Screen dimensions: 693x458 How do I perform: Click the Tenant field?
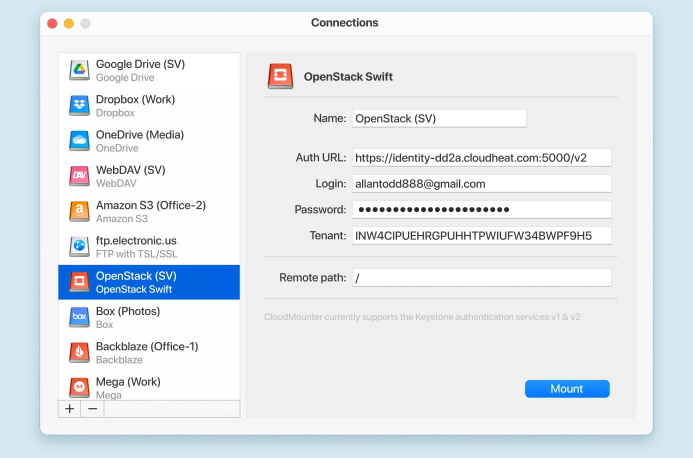pos(482,236)
